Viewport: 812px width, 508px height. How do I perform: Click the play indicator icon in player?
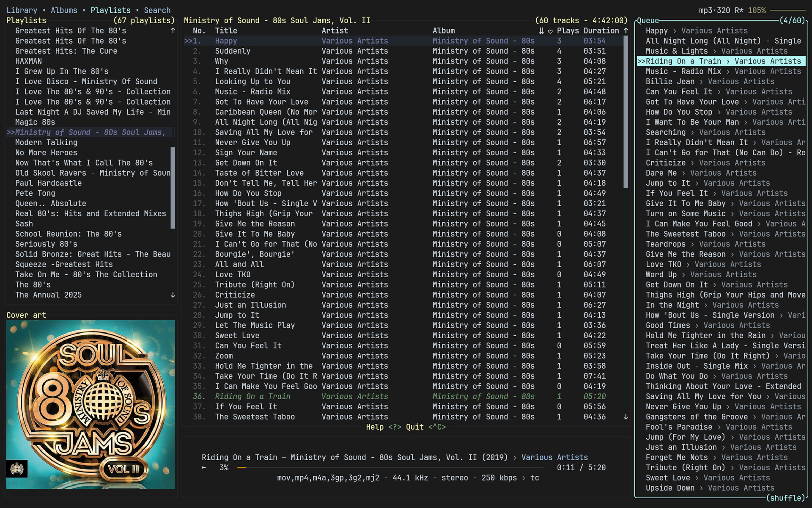click(x=204, y=467)
